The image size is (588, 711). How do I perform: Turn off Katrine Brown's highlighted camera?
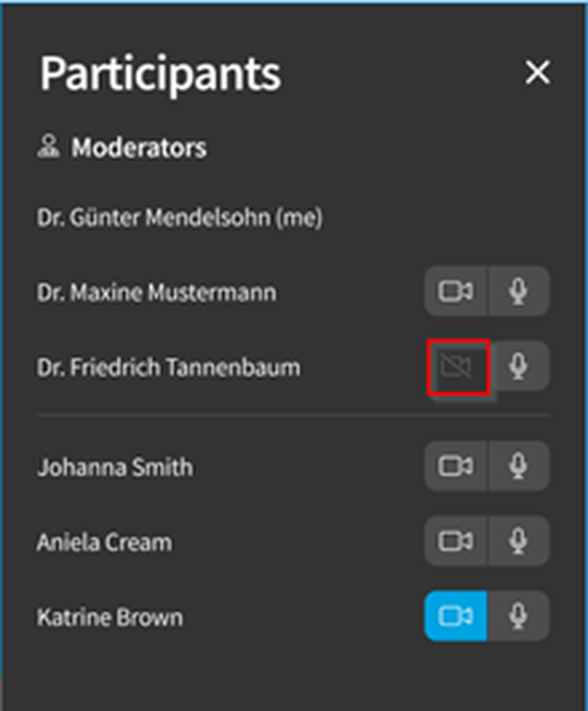point(456,616)
